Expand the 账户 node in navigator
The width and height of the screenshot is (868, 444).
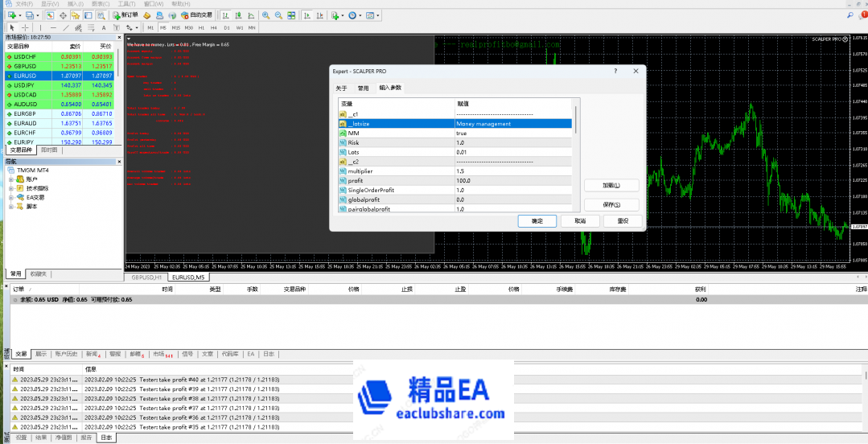(x=11, y=179)
